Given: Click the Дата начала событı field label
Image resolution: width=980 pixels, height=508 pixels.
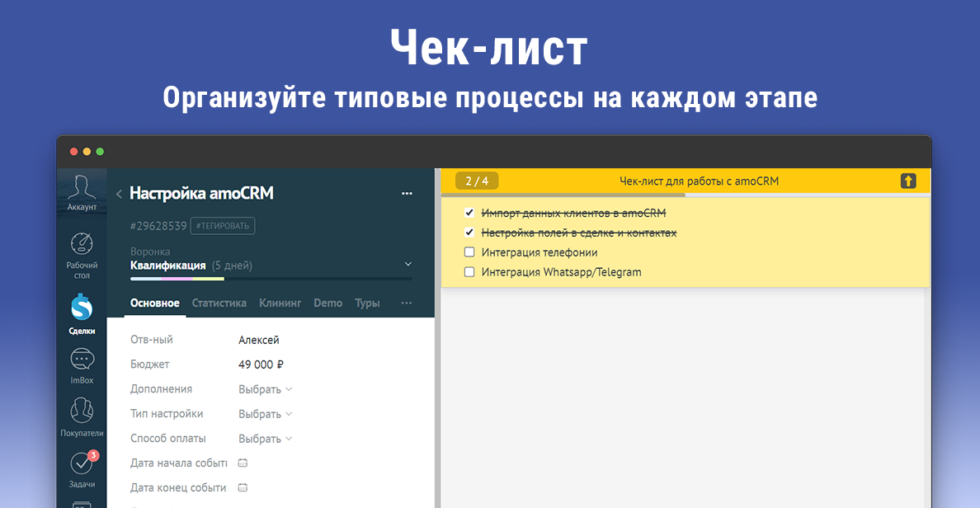Looking at the screenshot, I should (x=179, y=463).
